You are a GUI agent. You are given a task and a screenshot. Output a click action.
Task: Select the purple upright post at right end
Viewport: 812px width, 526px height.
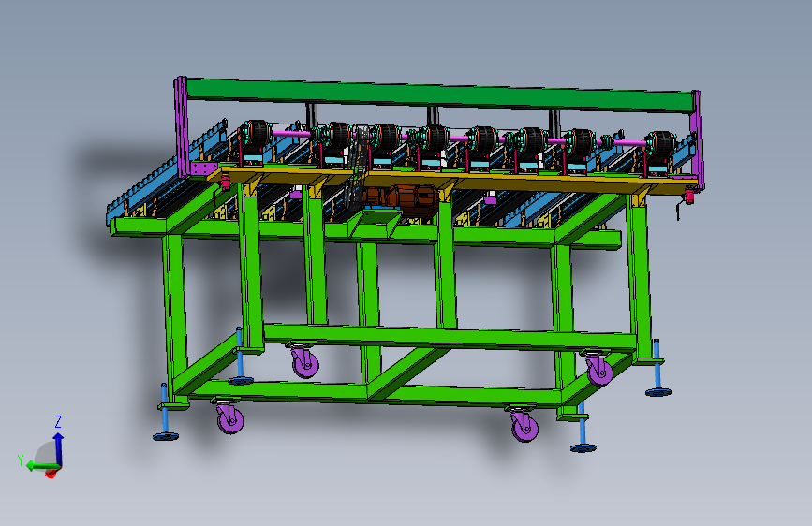697,139
